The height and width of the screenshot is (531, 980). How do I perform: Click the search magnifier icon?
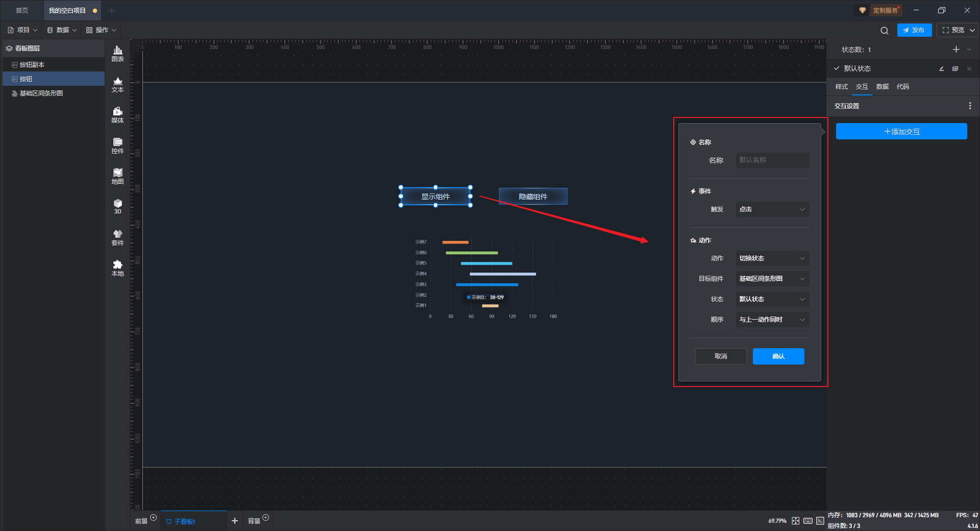884,31
